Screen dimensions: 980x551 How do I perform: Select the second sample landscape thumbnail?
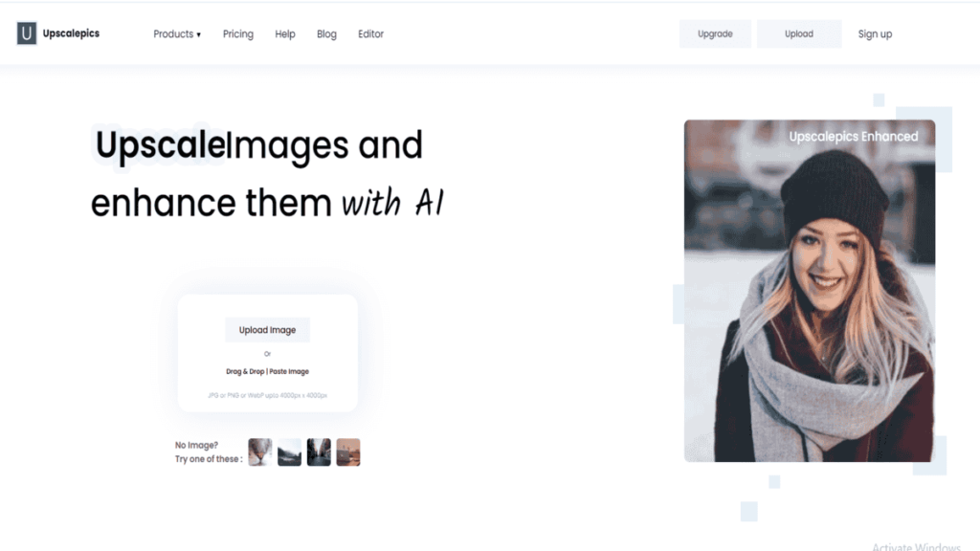coord(289,452)
